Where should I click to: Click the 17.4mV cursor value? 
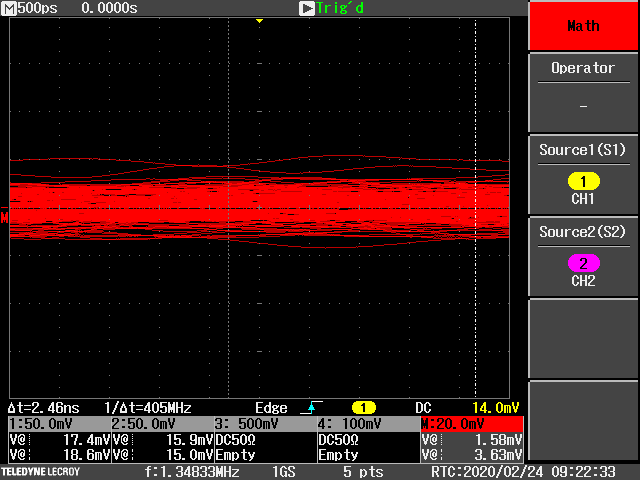pyautogui.click(x=87, y=440)
